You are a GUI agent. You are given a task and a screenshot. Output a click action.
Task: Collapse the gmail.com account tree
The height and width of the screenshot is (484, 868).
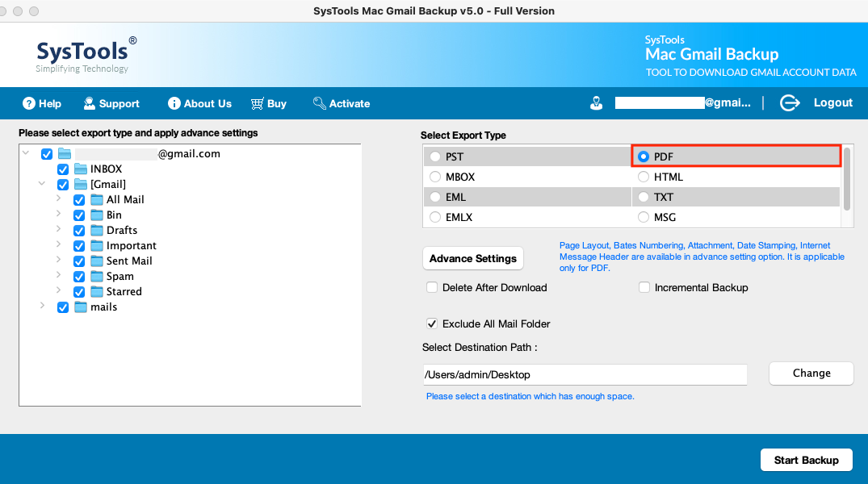coord(26,152)
